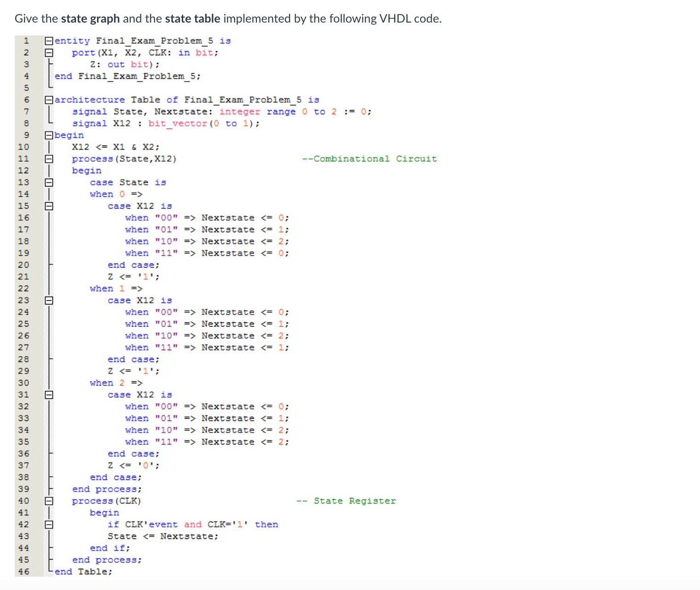Collapse the entity Final_Exam_Problem_5 block
Screen dimensions: 700x590
click(x=48, y=41)
